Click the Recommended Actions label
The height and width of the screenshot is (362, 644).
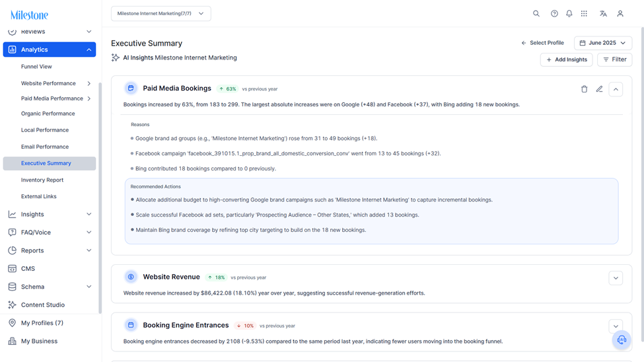tap(156, 186)
